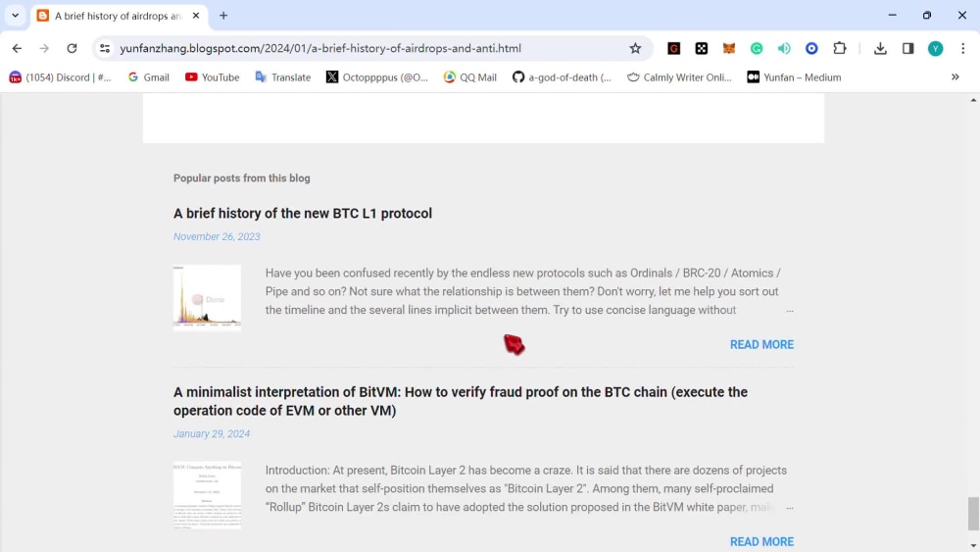Open the Chrome profile avatar
This screenshot has height=552, width=980.
[x=935, y=48]
